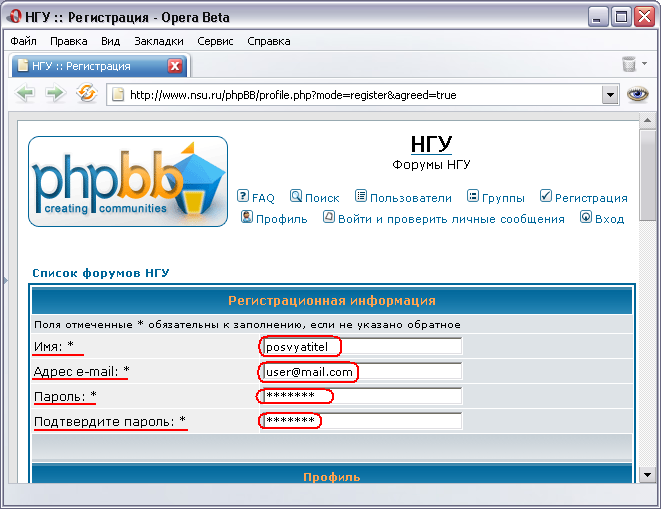
Task: Open the closed tabs trash icon
Action: (x=629, y=65)
